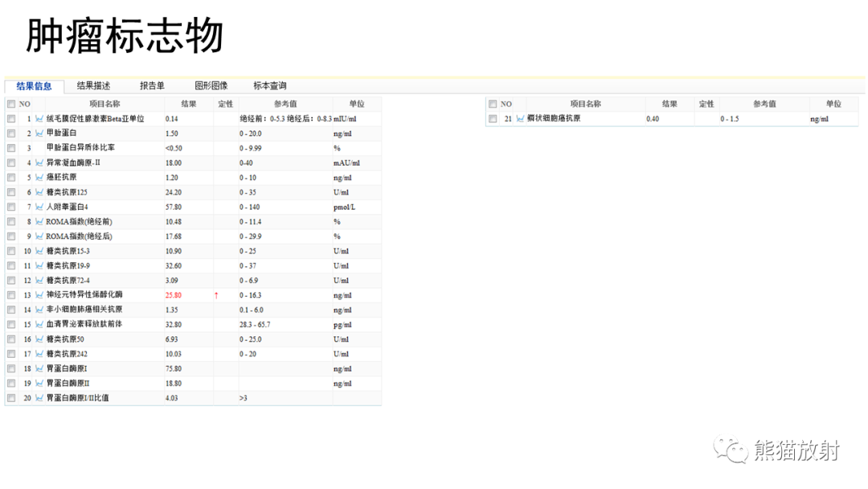Click the 结果 column header in left table
Image resolution: width=868 pixels, height=489 pixels.
[189, 104]
